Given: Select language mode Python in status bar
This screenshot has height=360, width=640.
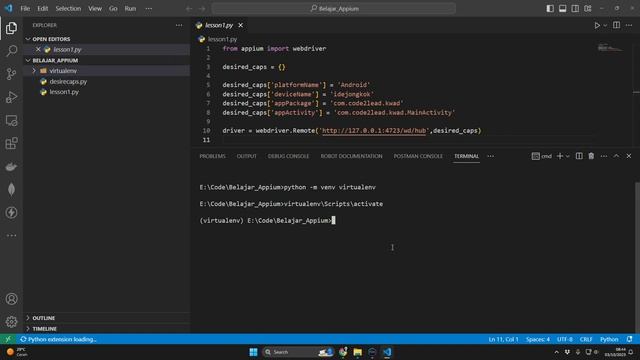Looking at the screenshot, I should pyautogui.click(x=609, y=339).
